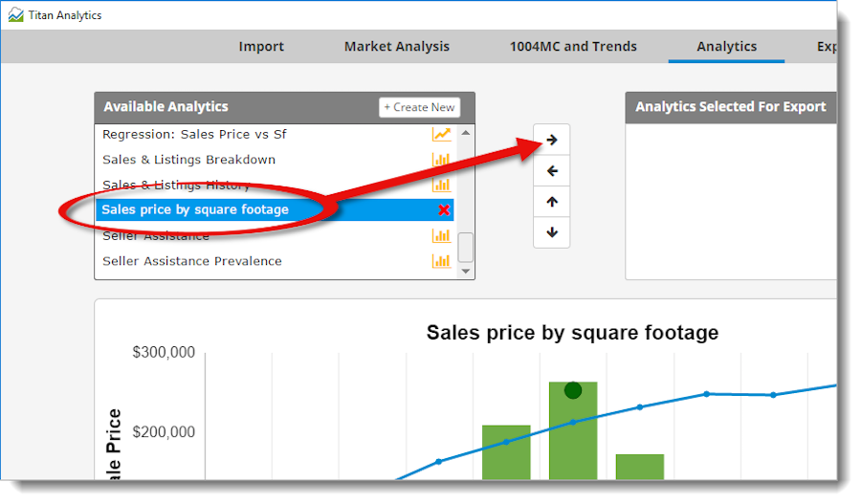The width and height of the screenshot is (861, 504).
Task: Click the analytics list scroll-up arrow
Action: pos(466,133)
